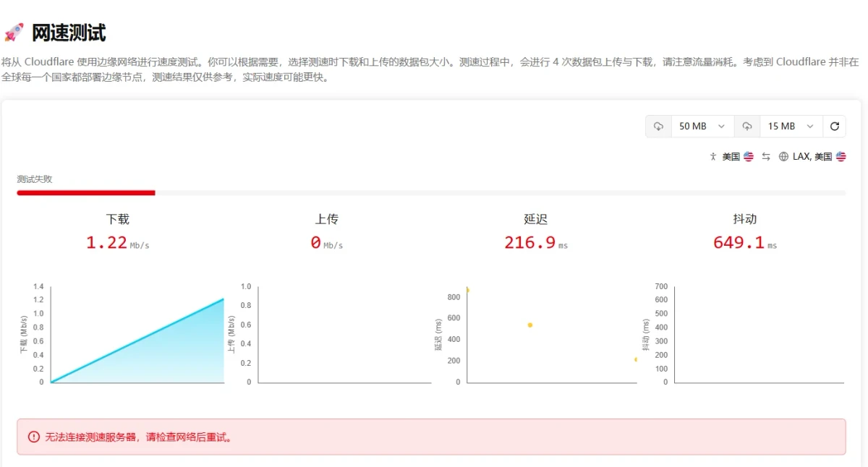868x467 pixels.
Task: Click the 无法连接测速服务器 error message
Action: 139,437
